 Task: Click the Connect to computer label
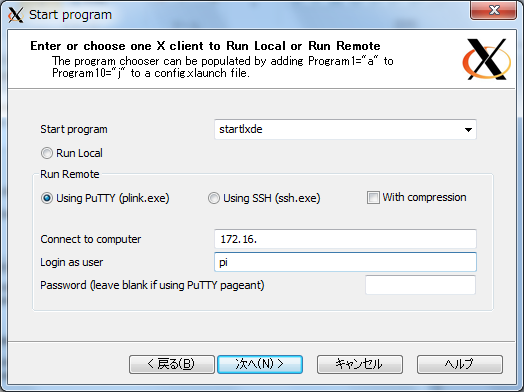tap(91, 239)
